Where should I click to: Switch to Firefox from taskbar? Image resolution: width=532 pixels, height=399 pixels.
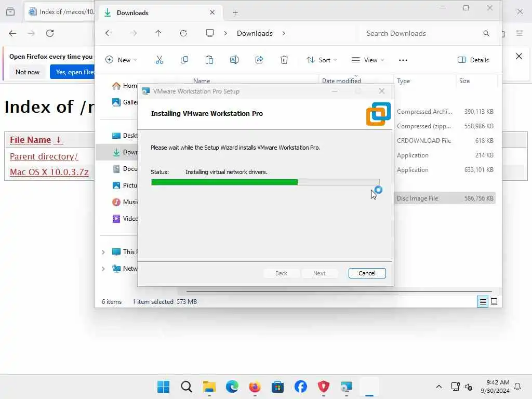(x=255, y=387)
